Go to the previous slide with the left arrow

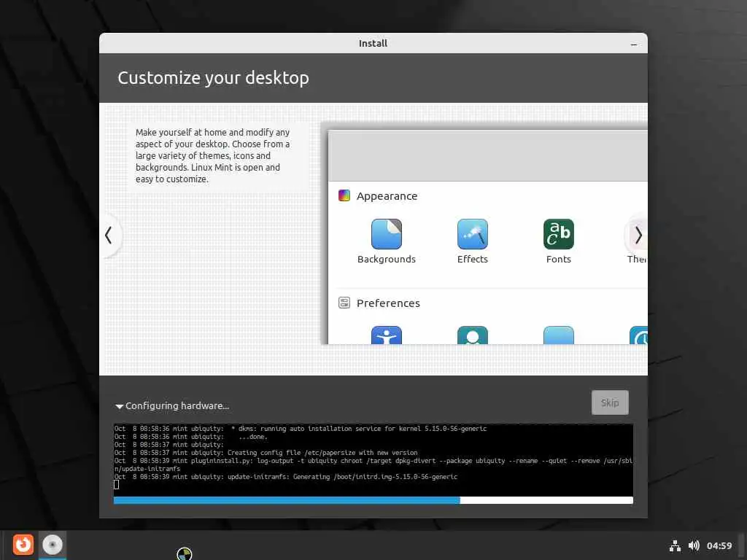[109, 236]
